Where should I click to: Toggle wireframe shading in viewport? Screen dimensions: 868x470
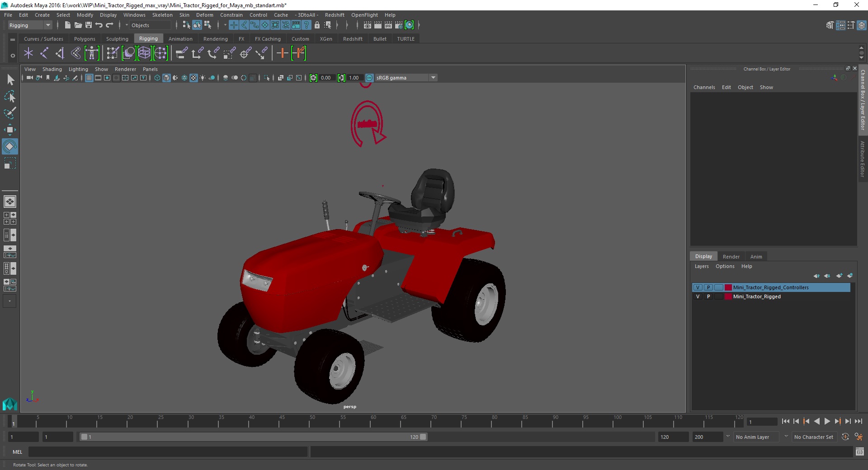(157, 78)
